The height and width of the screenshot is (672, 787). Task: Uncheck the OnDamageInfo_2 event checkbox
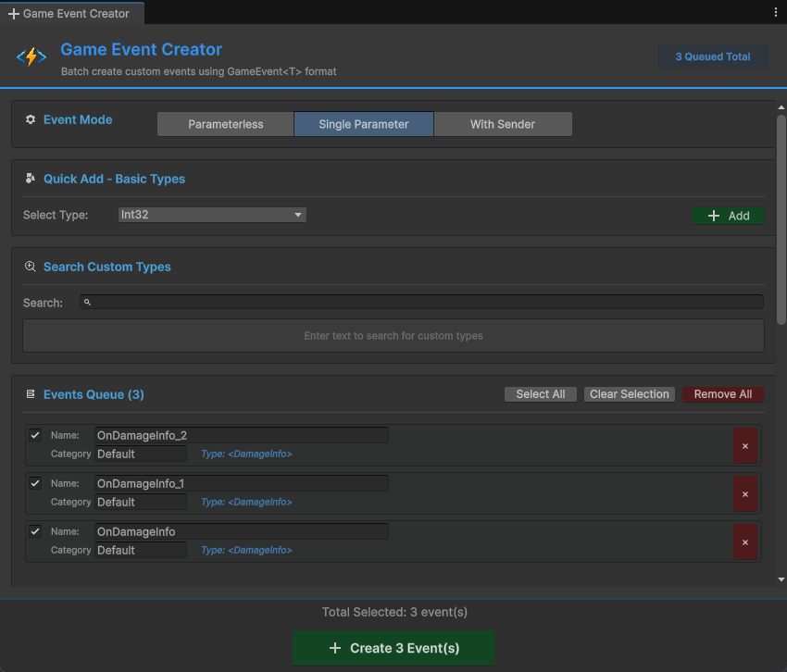[x=34, y=435]
